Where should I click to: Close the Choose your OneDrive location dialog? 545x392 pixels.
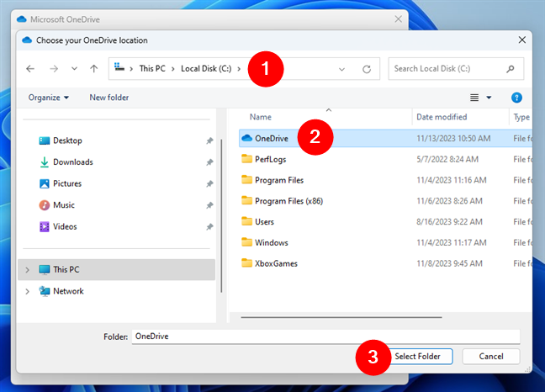(522, 40)
